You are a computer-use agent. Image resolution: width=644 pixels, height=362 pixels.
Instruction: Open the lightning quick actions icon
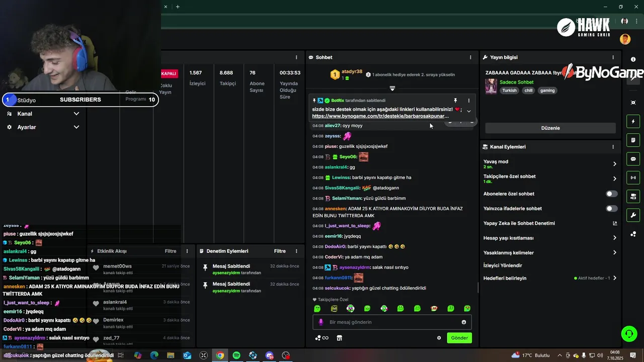[633, 121]
